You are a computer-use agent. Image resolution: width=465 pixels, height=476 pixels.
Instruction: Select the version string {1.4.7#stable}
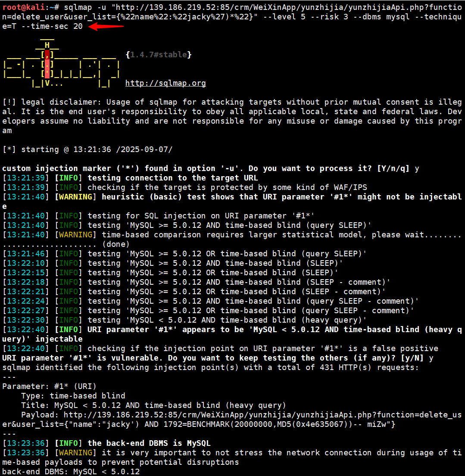coord(159,55)
